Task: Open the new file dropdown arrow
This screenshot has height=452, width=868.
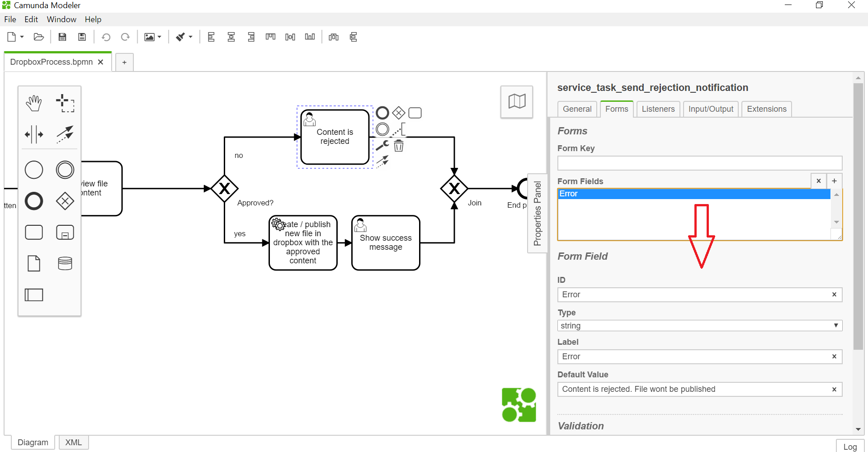Action: pyautogui.click(x=22, y=37)
